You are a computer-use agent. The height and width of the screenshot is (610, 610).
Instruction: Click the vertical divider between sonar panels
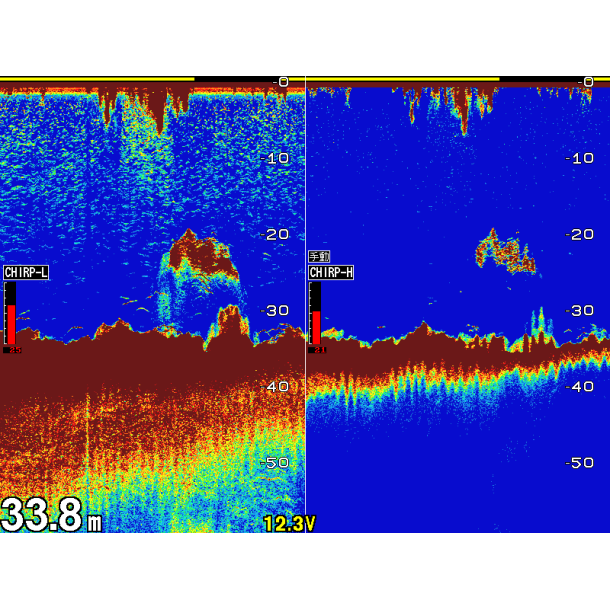coord(305,300)
